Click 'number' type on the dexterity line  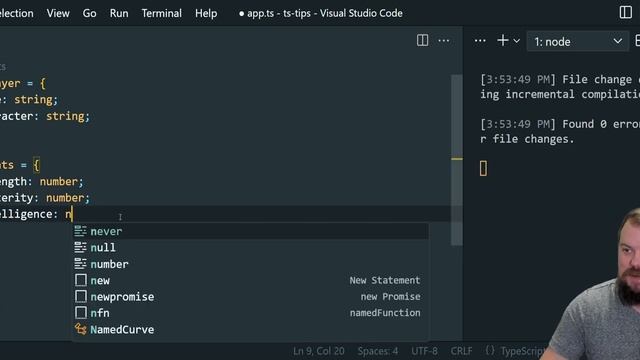[x=65, y=198]
